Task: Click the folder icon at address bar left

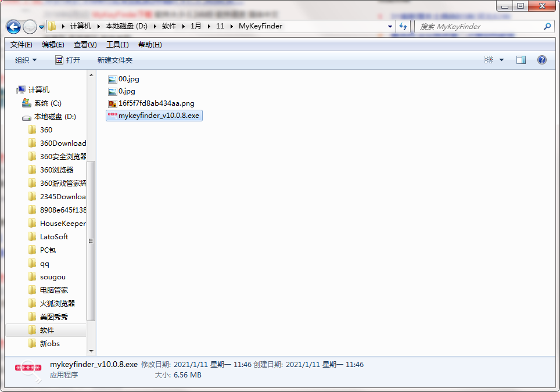Action: (52, 27)
